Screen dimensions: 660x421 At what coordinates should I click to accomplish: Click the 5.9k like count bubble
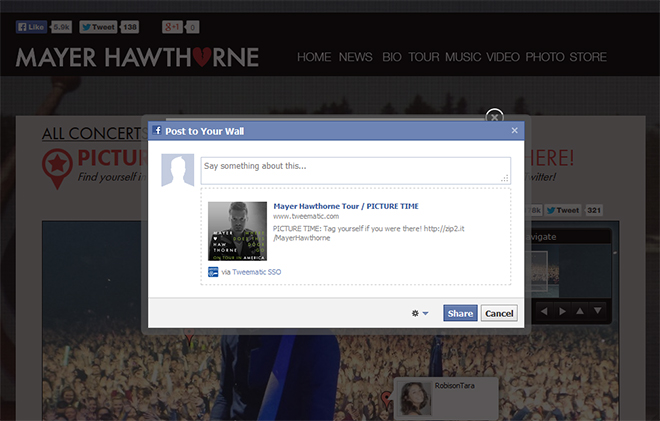point(61,27)
